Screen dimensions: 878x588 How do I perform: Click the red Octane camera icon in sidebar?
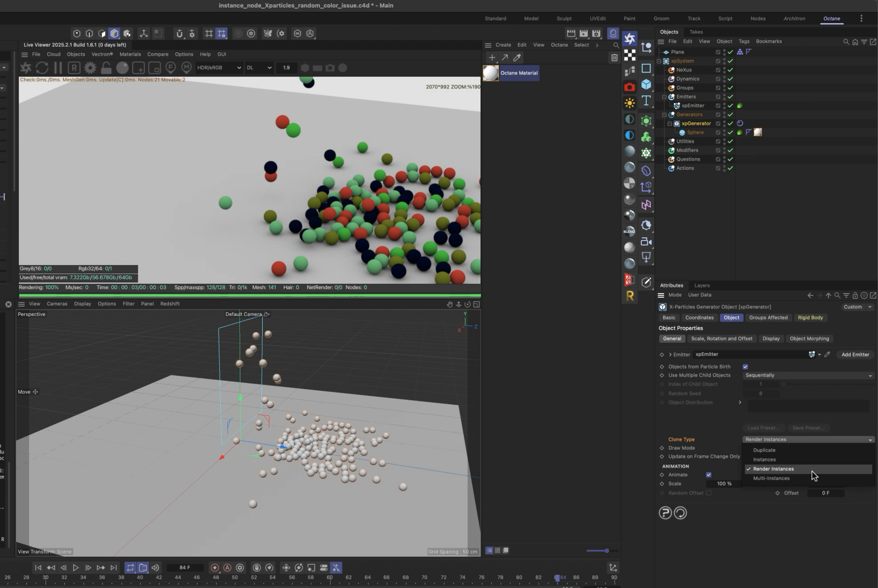[629, 87]
